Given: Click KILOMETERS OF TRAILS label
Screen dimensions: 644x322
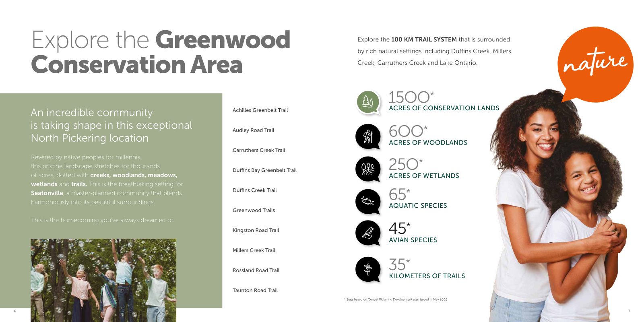Looking at the screenshot, I should click(x=427, y=276).
